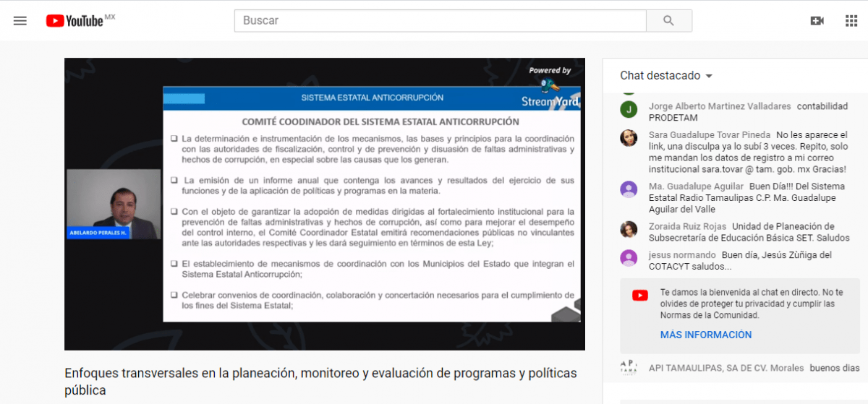Open the YouTube apps grid icon
Image resolution: width=868 pixels, height=404 pixels.
[x=851, y=21]
